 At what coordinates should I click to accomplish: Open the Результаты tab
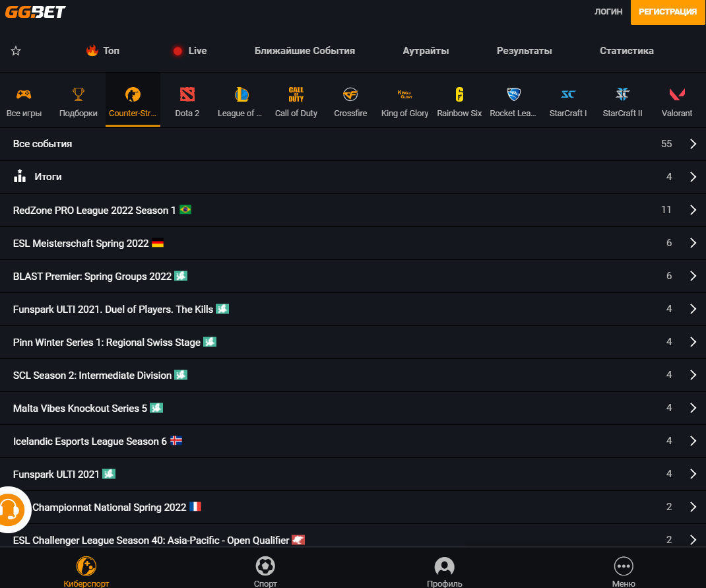pyautogui.click(x=524, y=51)
